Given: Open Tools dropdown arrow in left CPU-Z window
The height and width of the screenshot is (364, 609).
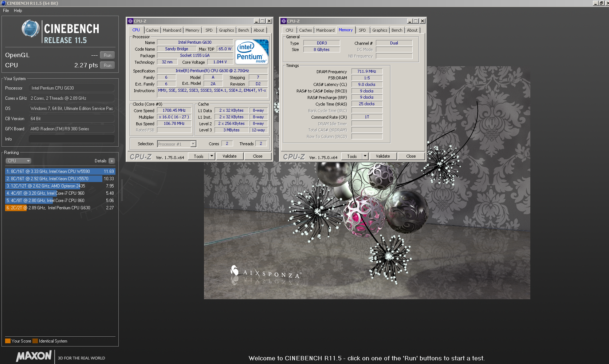Looking at the screenshot, I should tap(212, 156).
